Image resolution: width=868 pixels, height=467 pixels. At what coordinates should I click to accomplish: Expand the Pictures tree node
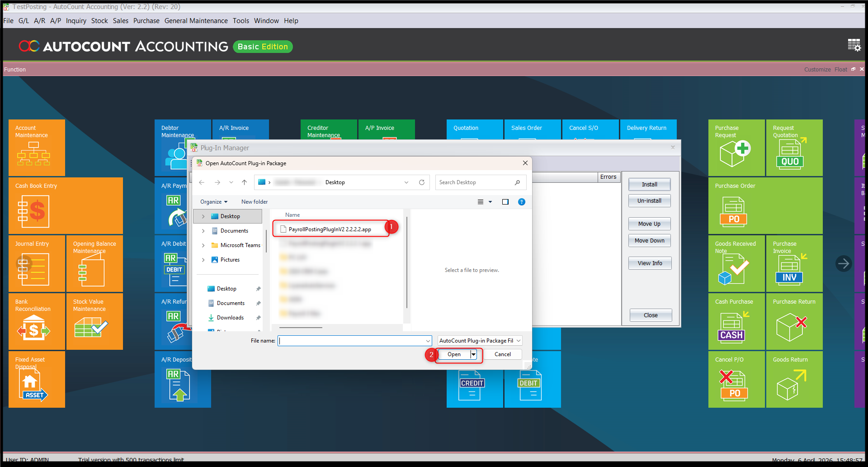tap(203, 260)
